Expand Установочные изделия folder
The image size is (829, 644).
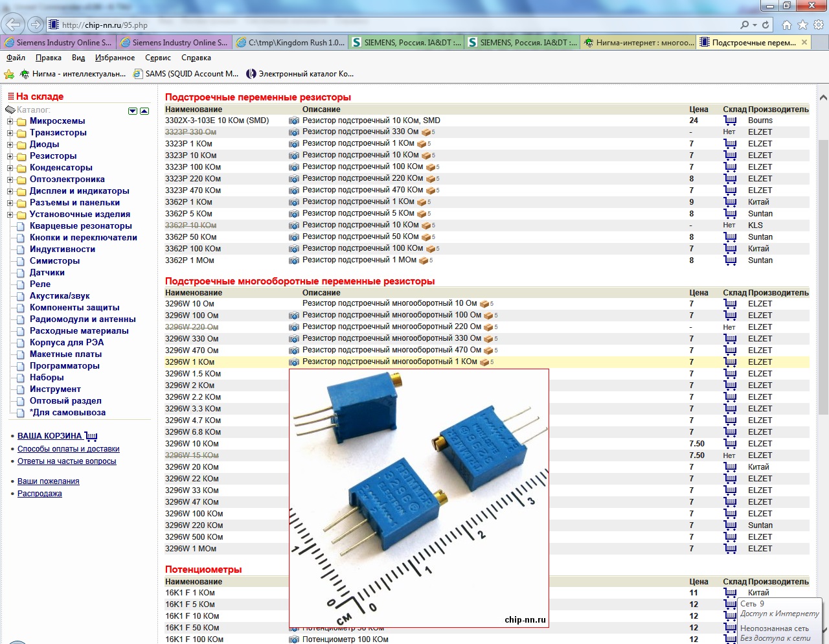(x=10, y=214)
